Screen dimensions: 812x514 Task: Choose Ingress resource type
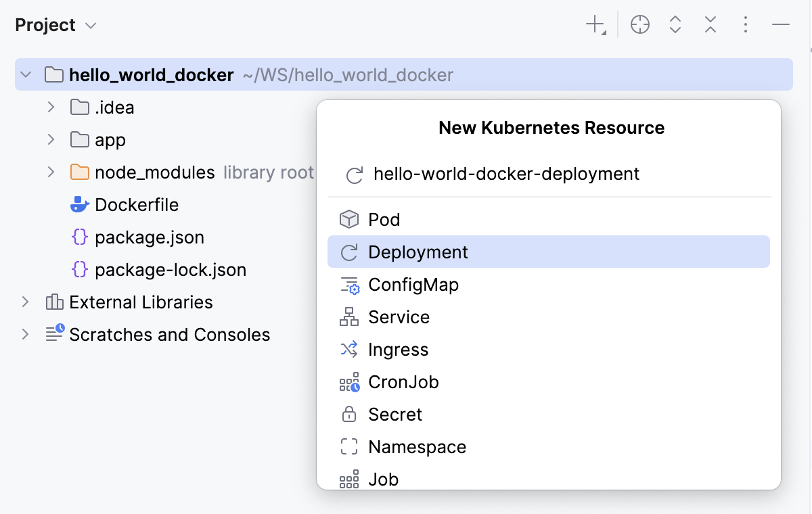coord(549,349)
